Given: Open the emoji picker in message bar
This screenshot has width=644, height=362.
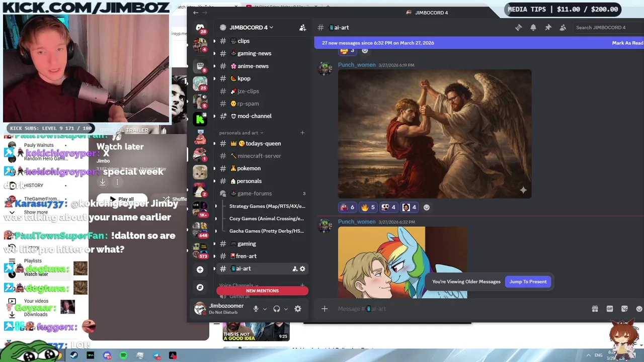Looking at the screenshot, I should pyautogui.click(x=639, y=309).
